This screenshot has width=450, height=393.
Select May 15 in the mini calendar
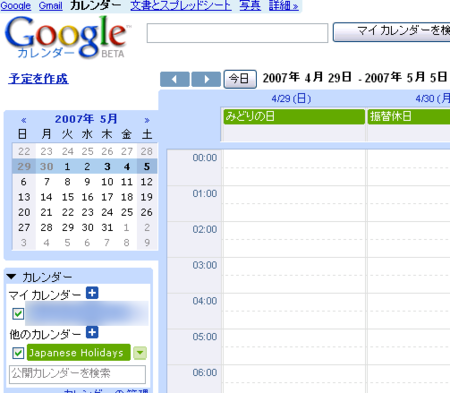68,197
